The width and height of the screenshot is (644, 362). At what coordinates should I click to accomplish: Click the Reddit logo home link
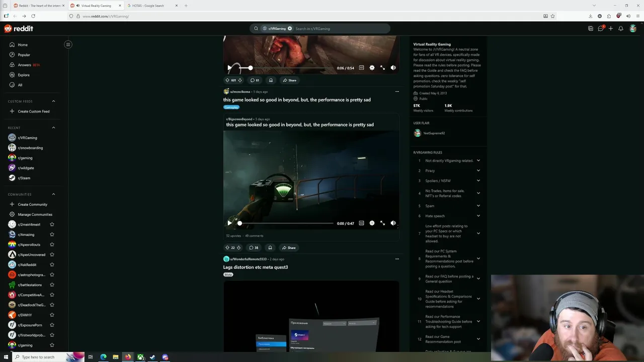[x=19, y=29]
